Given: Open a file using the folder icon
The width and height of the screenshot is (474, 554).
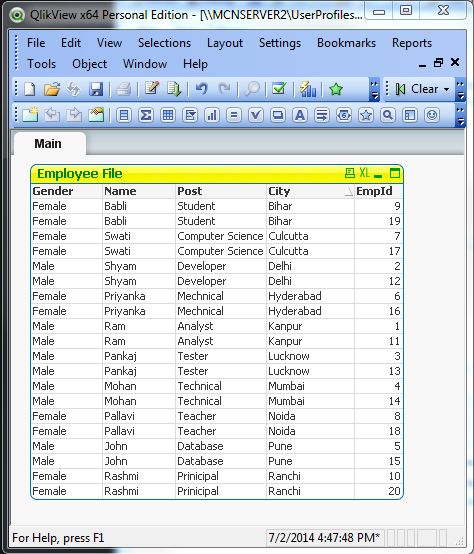Looking at the screenshot, I should click(52, 89).
